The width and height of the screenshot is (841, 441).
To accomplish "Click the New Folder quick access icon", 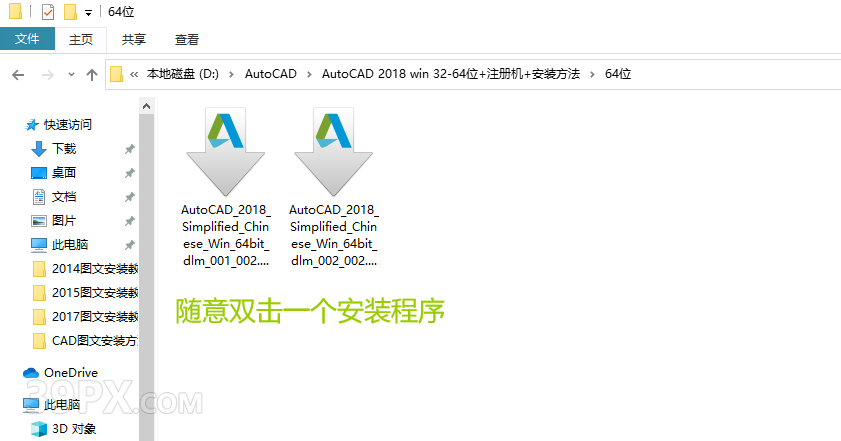I will [70, 11].
